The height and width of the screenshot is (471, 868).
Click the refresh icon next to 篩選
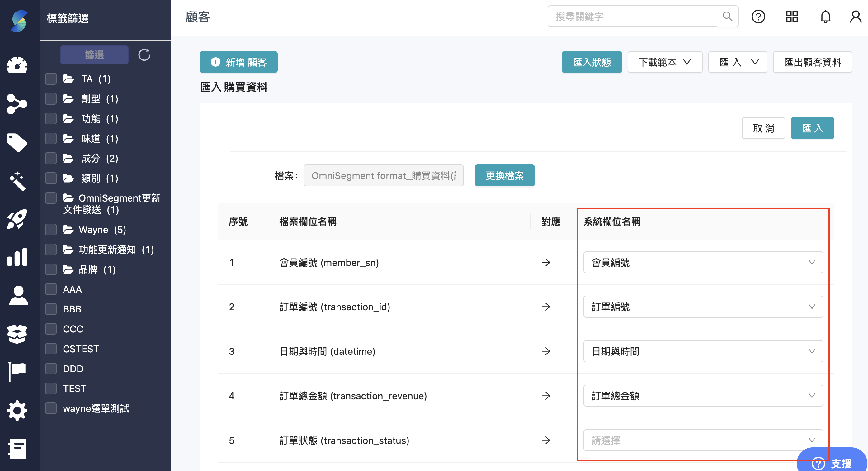pyautogui.click(x=144, y=55)
